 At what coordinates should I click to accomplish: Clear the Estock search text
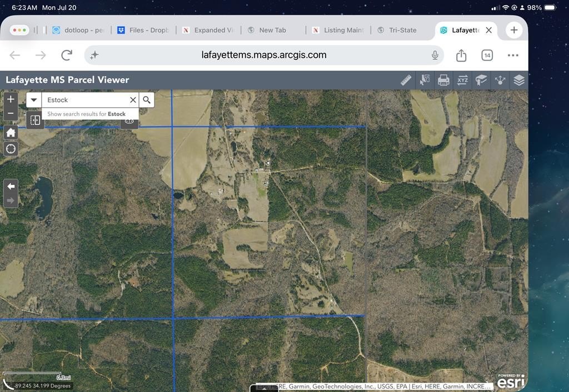click(133, 100)
